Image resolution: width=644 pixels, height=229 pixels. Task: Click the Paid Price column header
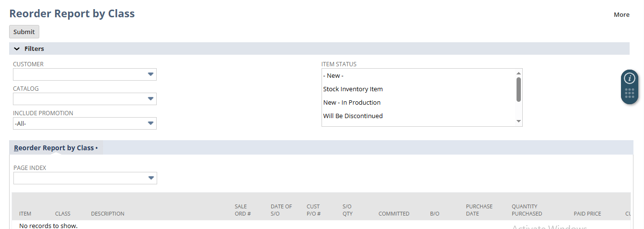[587, 214]
